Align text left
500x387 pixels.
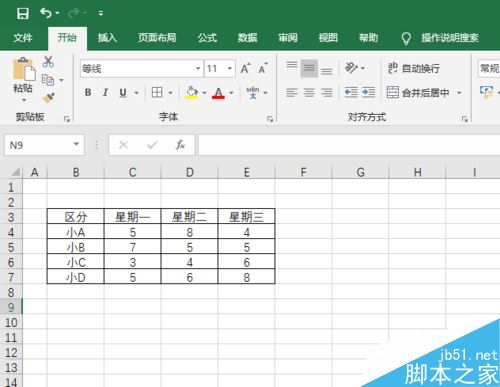click(292, 92)
